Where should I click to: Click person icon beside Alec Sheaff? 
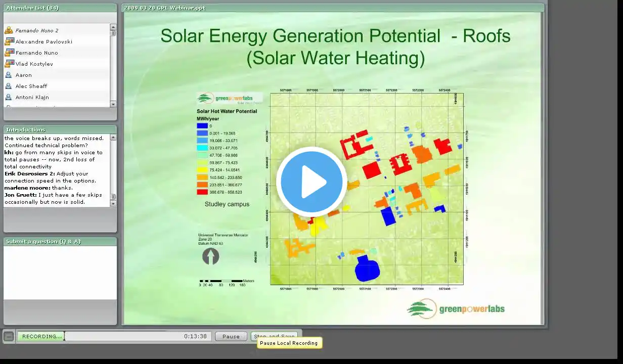pyautogui.click(x=9, y=86)
